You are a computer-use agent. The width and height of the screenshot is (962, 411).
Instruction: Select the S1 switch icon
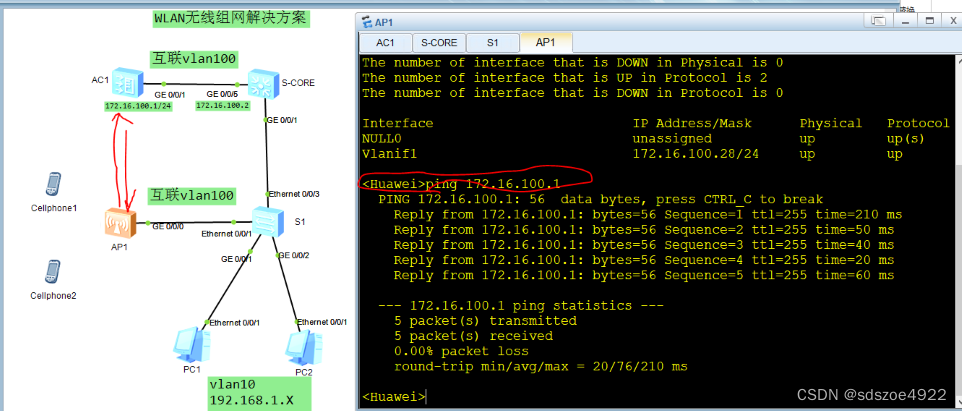[269, 221]
